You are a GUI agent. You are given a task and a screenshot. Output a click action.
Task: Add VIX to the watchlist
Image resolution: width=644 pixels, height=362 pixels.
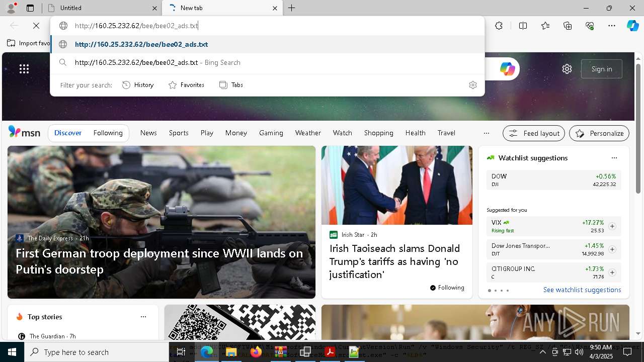(612, 226)
